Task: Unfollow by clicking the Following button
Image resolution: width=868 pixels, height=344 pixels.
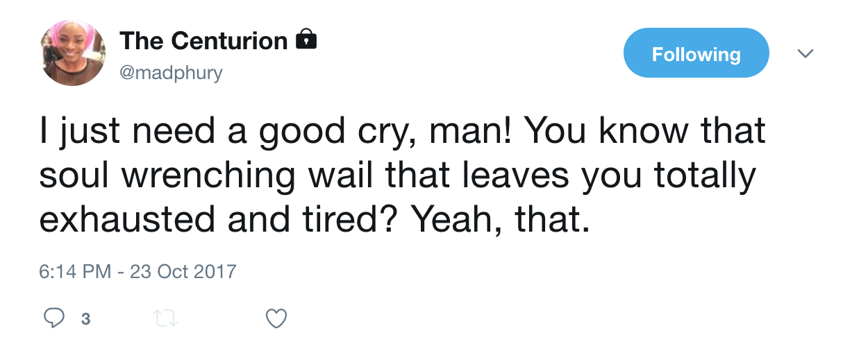Action: (x=696, y=53)
